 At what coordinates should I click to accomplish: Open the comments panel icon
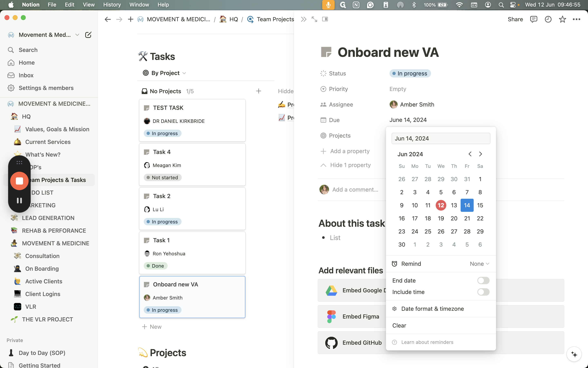point(533,19)
